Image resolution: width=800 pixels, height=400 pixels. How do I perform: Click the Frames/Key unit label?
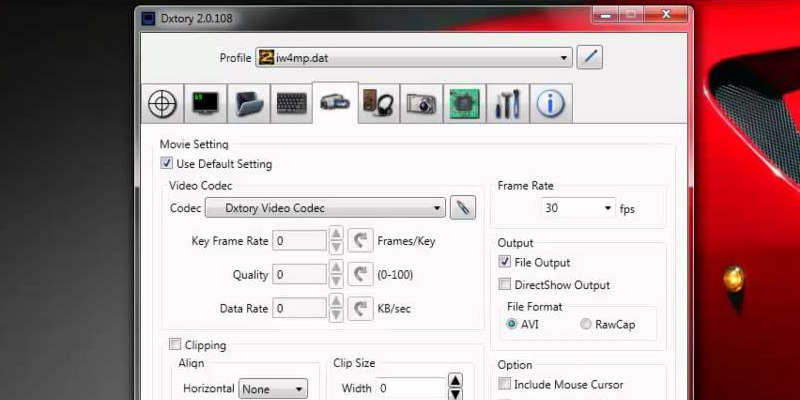(406, 241)
